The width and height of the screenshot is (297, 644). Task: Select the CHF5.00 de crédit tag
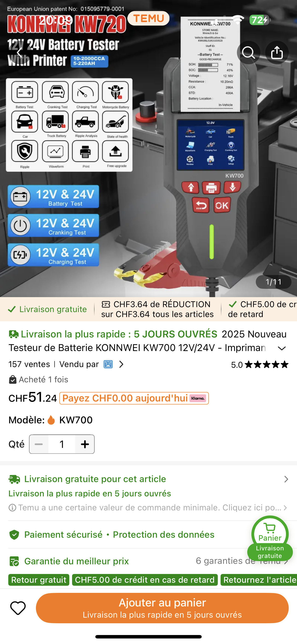click(x=145, y=580)
